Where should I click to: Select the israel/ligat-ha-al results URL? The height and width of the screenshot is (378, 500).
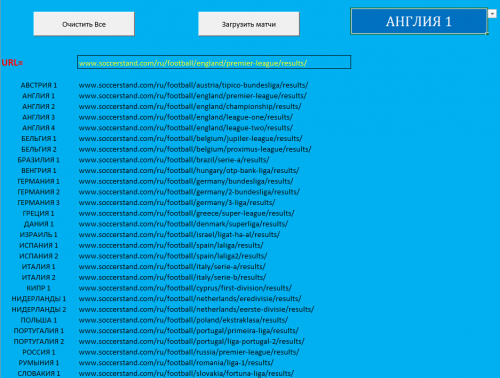pos(179,235)
